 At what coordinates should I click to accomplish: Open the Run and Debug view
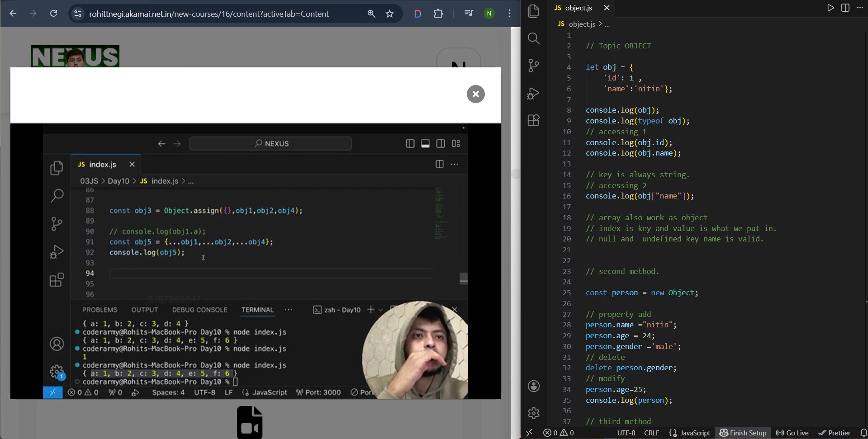(x=534, y=93)
